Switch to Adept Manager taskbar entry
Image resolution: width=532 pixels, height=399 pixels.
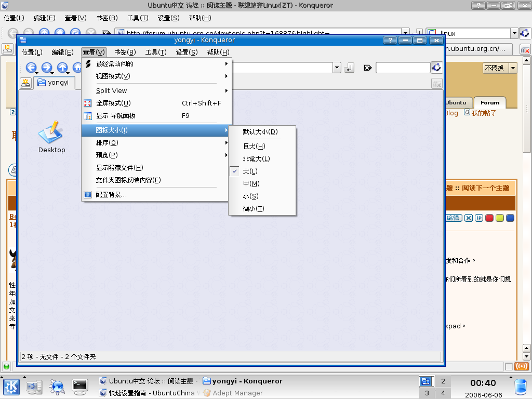233,393
